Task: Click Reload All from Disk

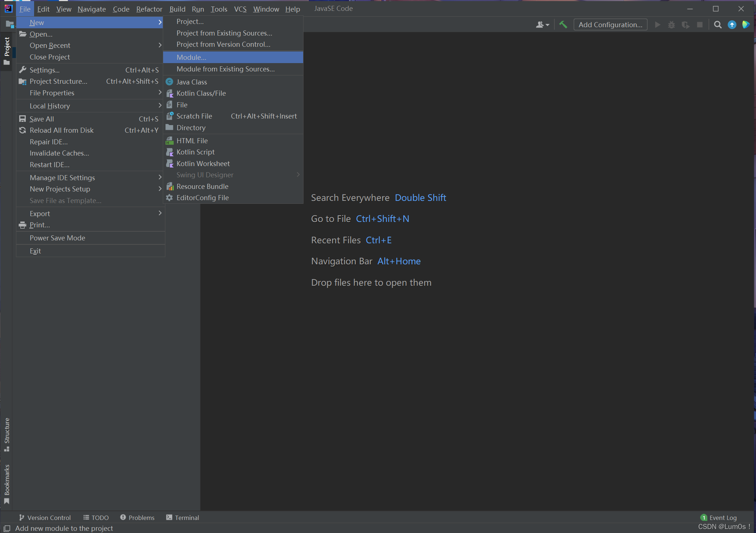Action: tap(90, 130)
